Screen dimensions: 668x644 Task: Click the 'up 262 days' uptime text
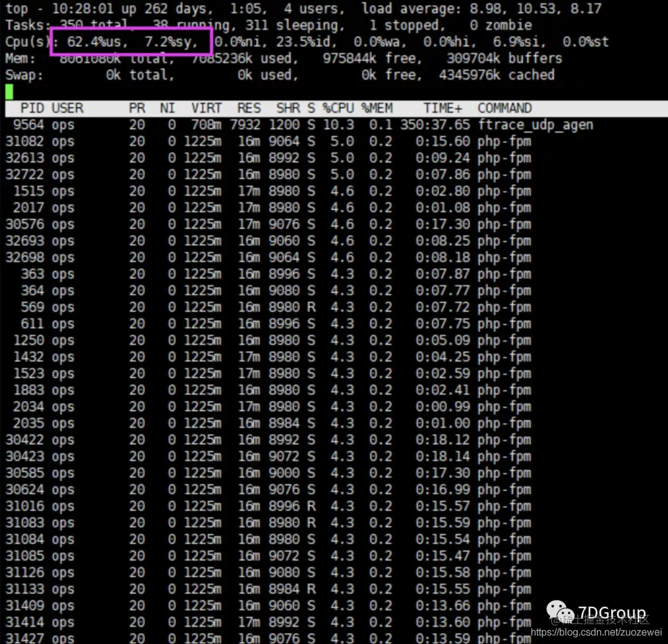168,9
